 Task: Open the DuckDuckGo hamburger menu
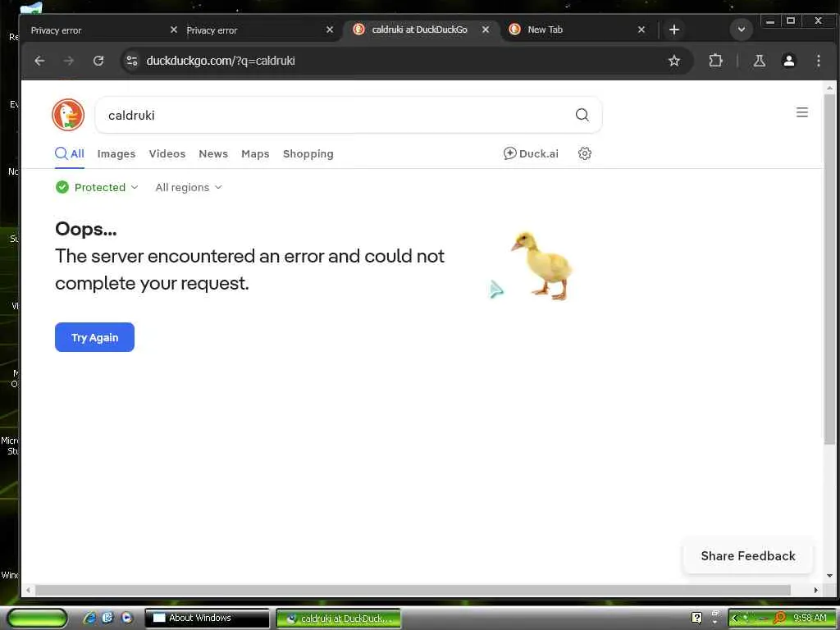point(802,112)
